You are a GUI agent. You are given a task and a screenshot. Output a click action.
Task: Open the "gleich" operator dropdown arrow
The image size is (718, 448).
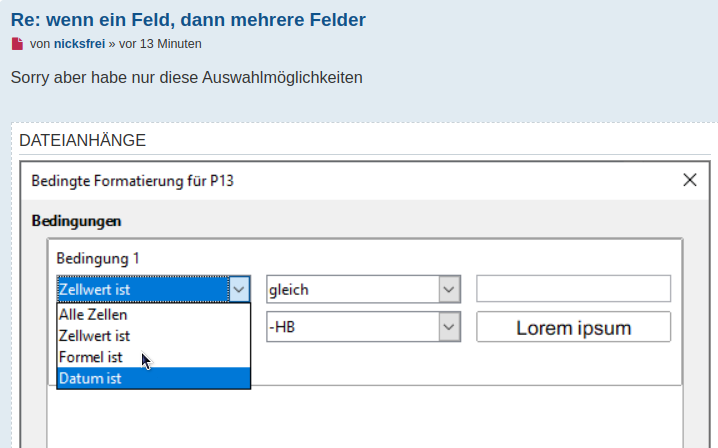tap(450, 290)
